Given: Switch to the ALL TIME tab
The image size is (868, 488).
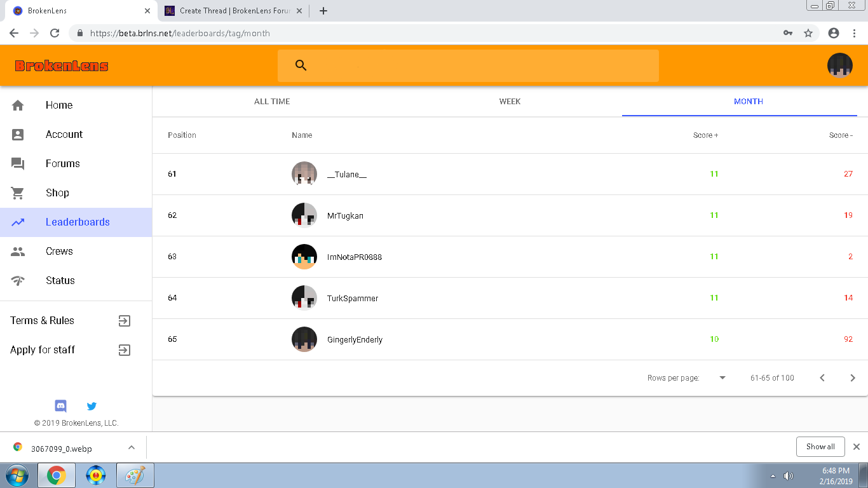Looking at the screenshot, I should (272, 102).
